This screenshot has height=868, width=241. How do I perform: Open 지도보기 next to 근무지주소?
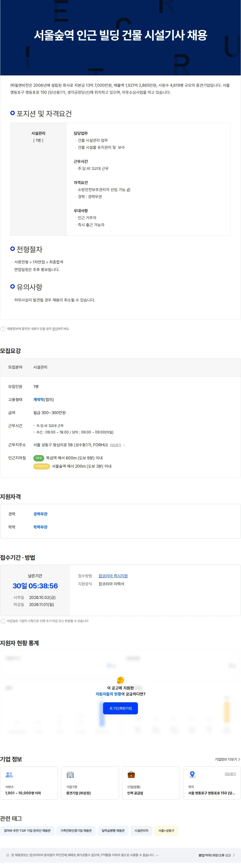coord(115,445)
